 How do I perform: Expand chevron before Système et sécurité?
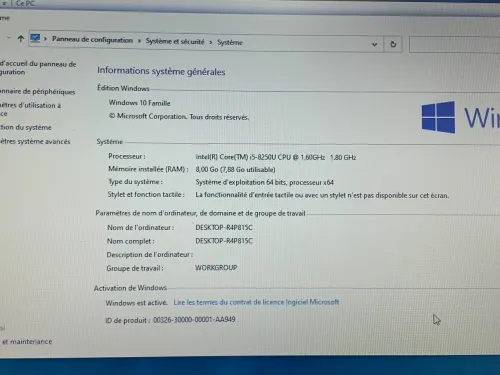[x=139, y=41]
